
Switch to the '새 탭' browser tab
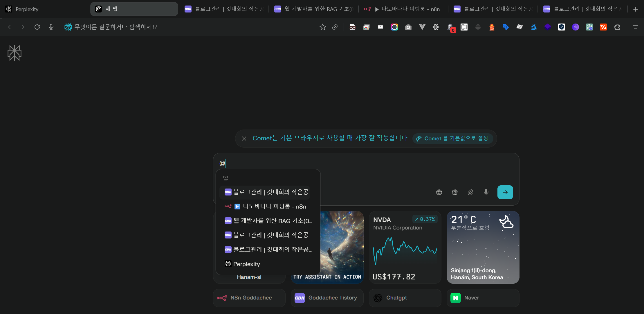point(134,9)
